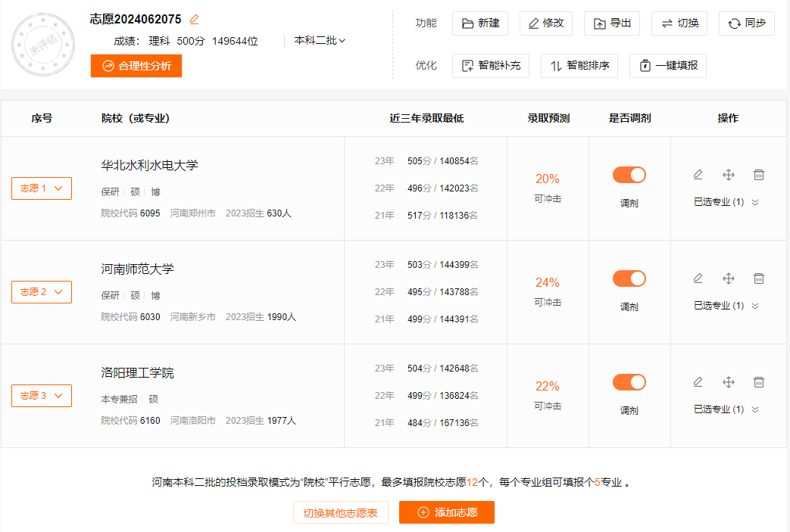Click 504分 / 142648名 score entry
Screen dimensions: 790x532
point(443,369)
